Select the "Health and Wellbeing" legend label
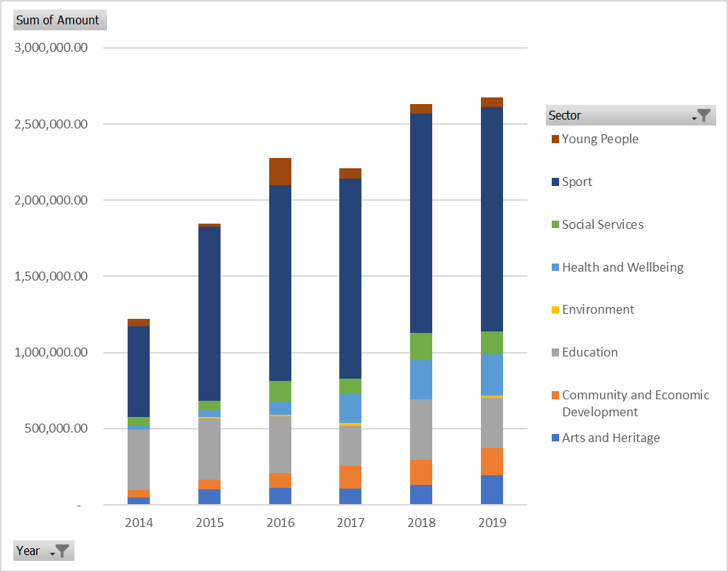Image resolution: width=728 pixels, height=572 pixels. click(623, 267)
